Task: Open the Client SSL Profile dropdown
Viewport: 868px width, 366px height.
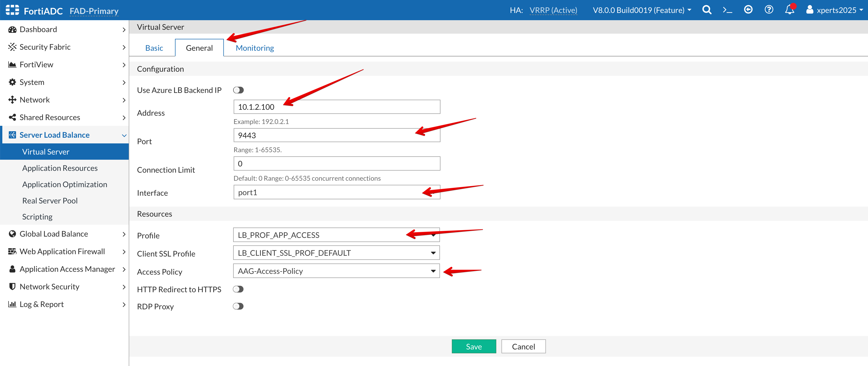Action: click(336, 253)
